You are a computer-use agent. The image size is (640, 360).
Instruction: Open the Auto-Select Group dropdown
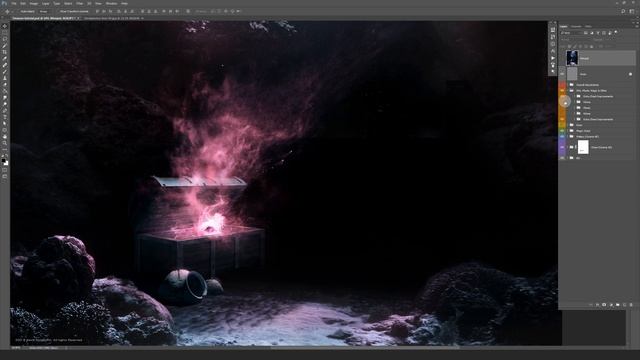tap(44, 11)
